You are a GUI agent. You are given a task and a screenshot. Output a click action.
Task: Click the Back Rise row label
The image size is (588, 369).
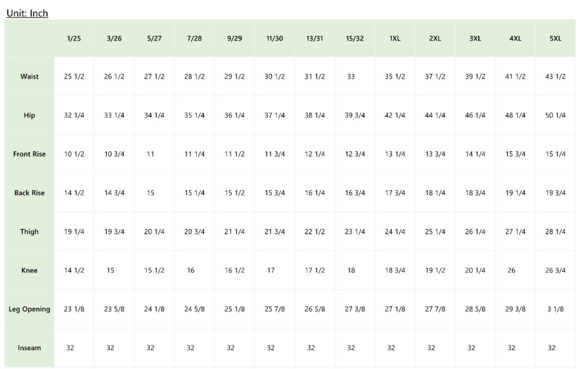click(x=29, y=193)
